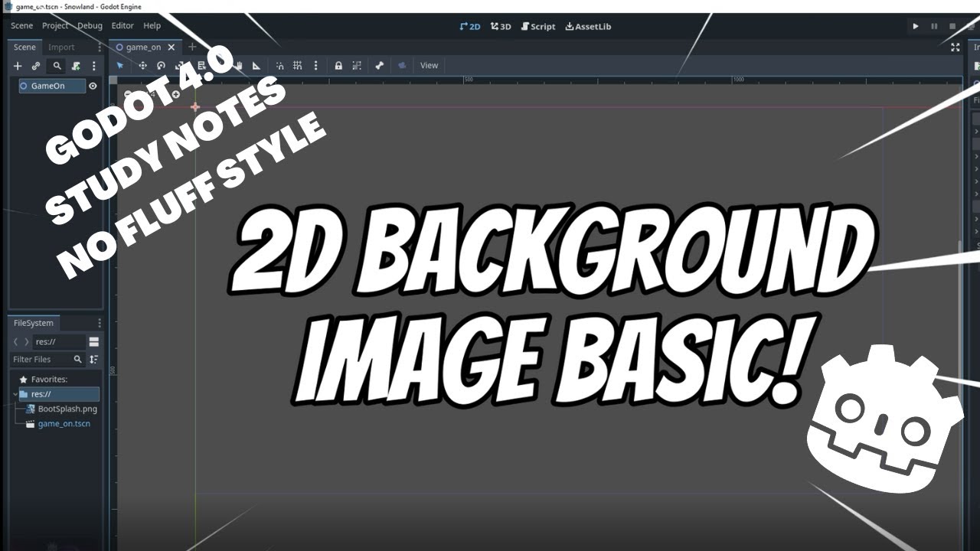Image resolution: width=980 pixels, height=551 pixels.
Task: Open the View menu in the viewport toolbar
Action: (430, 66)
